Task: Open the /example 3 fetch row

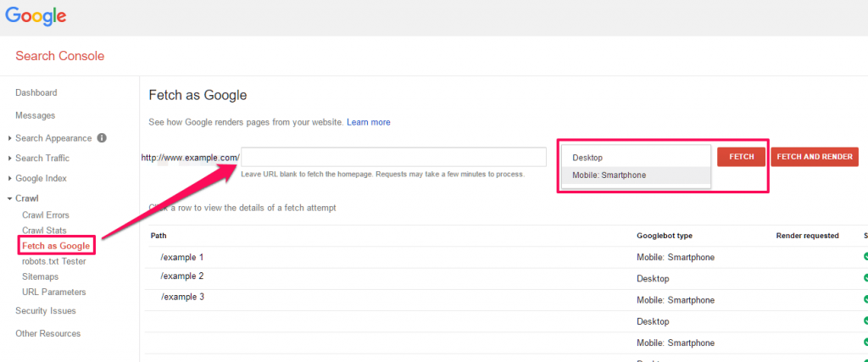Action: (x=506, y=300)
